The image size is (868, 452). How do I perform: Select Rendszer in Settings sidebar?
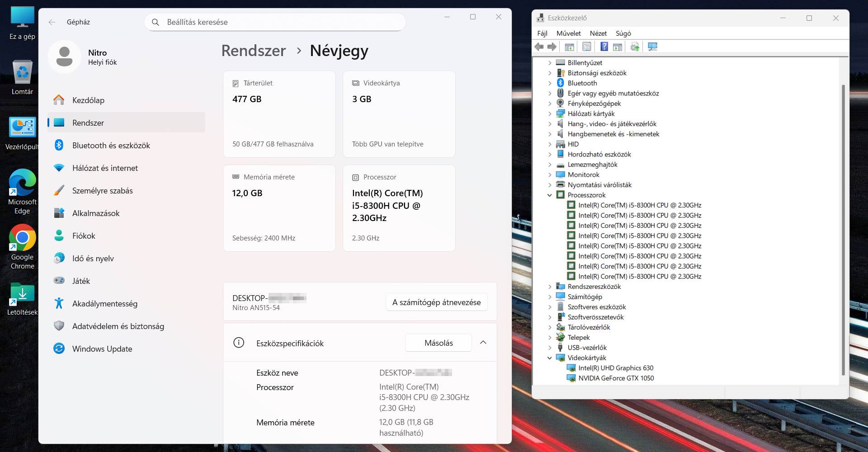126,122
